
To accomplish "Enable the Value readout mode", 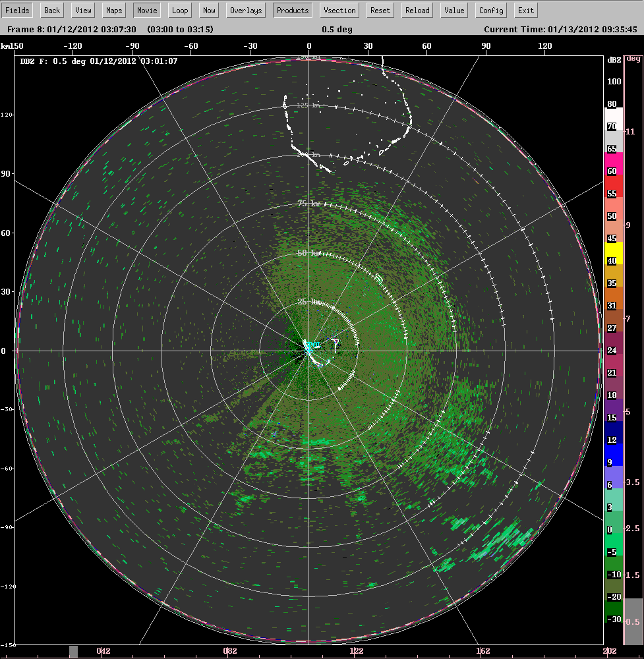I will click(x=455, y=10).
